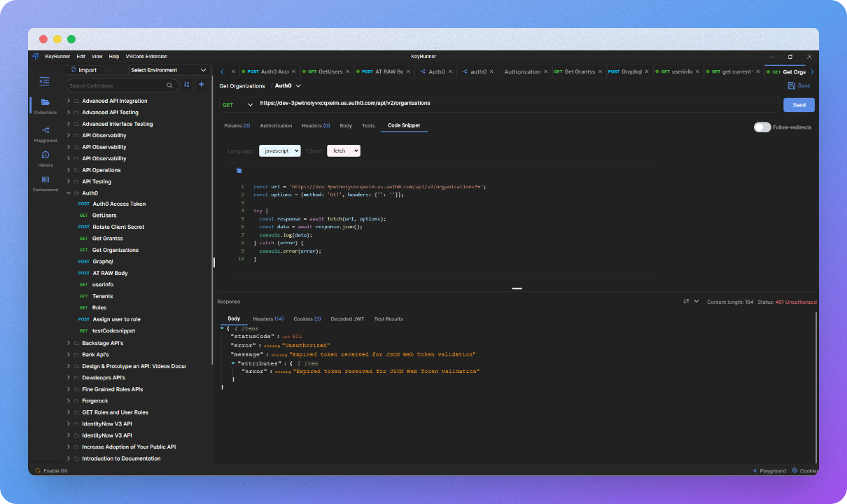Screen dimensions: 847x504
Task: Click the Auth0 flow tab icon
Action: (x=423, y=71)
